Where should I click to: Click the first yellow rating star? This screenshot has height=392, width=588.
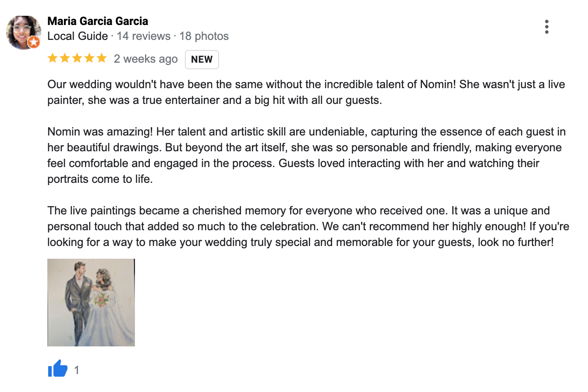(x=53, y=58)
